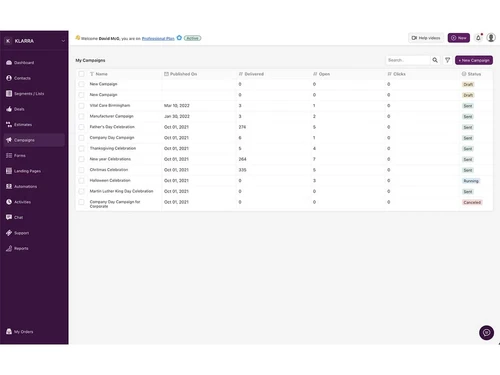Click the Mar 10, 2022 published date
The height and width of the screenshot is (375, 500).
(x=177, y=105)
